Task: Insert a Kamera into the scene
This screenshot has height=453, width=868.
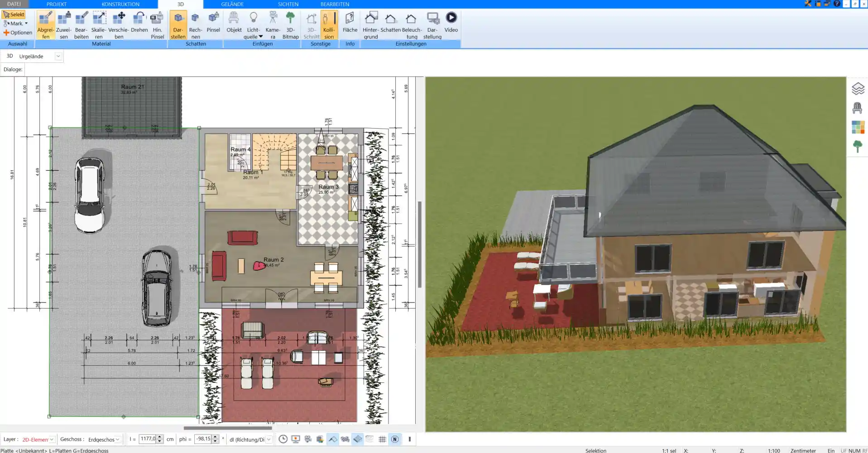Action: pos(273,25)
